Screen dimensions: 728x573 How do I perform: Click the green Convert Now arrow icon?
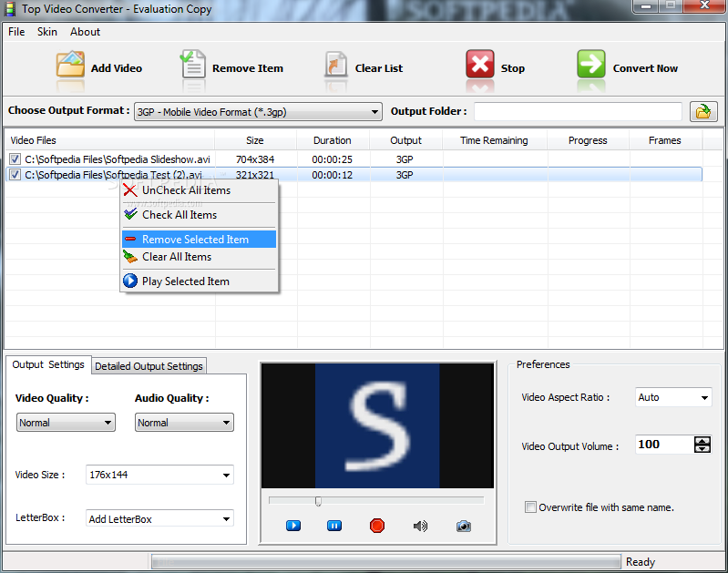tap(591, 64)
